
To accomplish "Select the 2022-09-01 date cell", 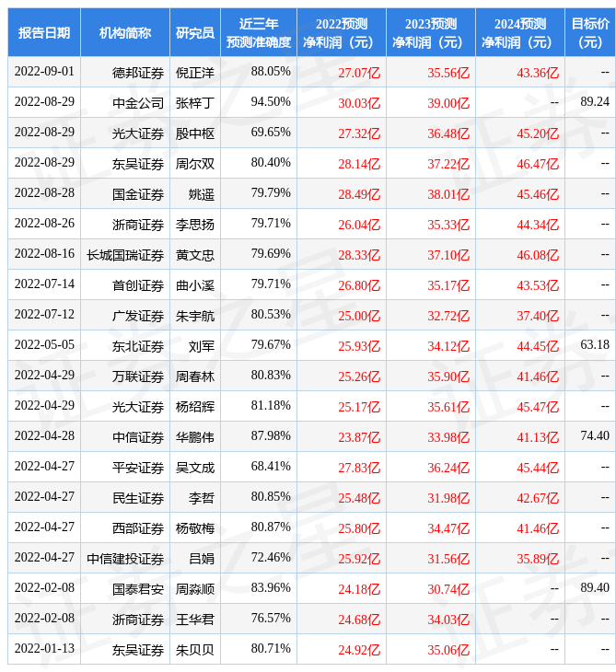I will click(44, 72).
